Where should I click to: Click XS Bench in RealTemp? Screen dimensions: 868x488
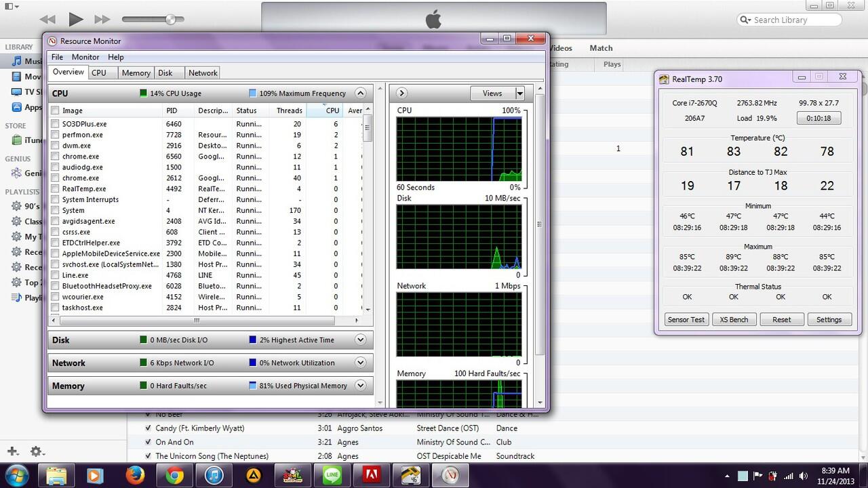point(734,319)
